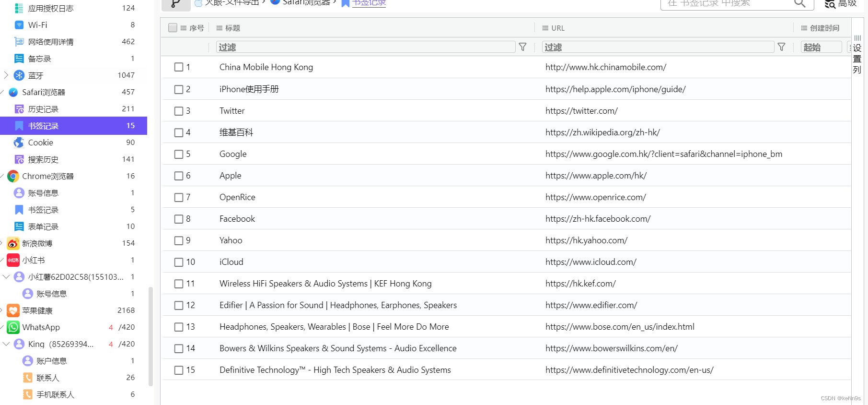Click the Cookie icon under Safari

(x=19, y=143)
